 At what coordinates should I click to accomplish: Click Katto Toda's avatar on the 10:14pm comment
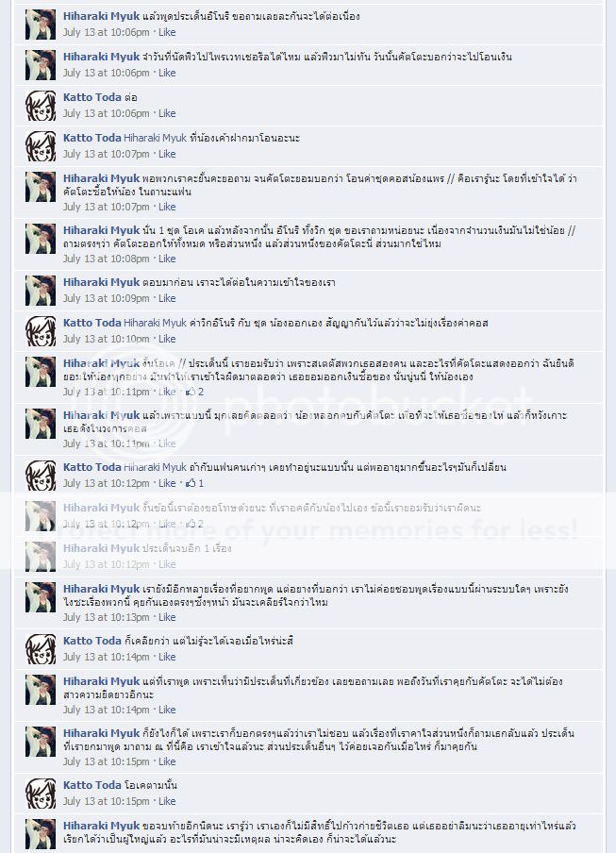(x=41, y=649)
